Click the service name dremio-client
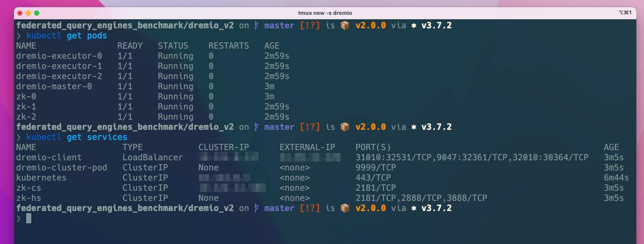This screenshot has height=244, width=644. click(x=49, y=157)
